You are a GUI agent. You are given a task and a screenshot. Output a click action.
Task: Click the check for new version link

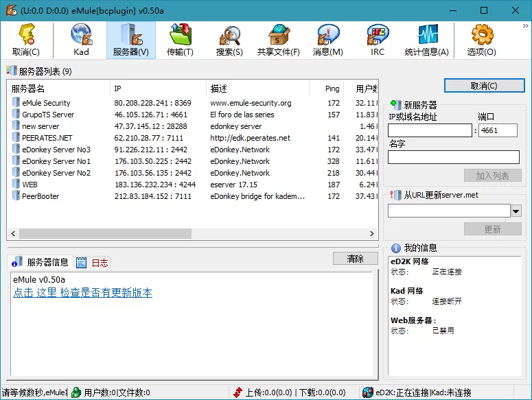click(82, 293)
